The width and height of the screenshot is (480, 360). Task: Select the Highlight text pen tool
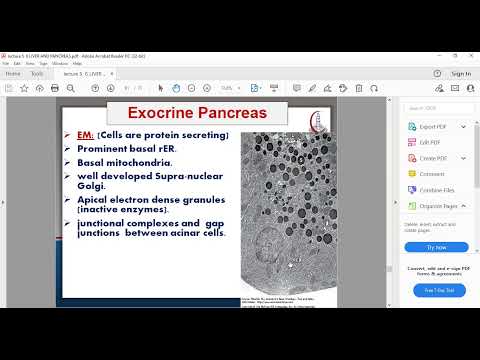pos(312,88)
